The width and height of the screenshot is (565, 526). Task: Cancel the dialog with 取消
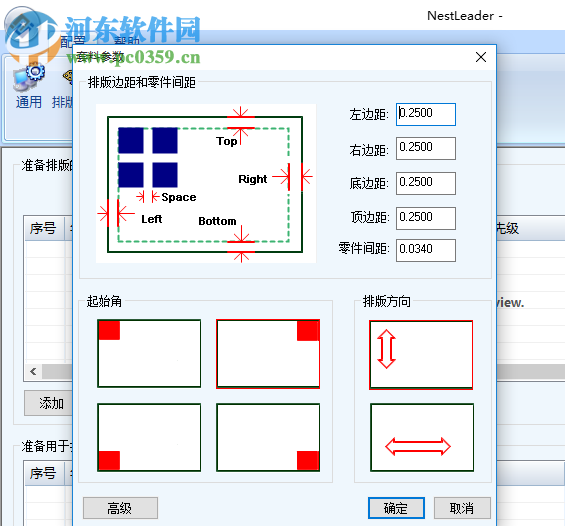462,508
